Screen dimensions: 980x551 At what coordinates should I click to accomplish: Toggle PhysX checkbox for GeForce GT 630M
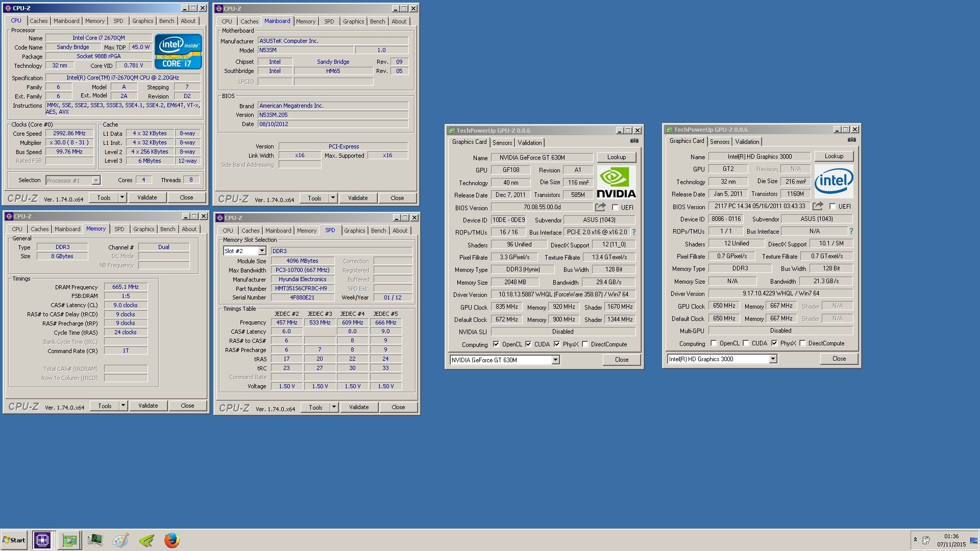(557, 344)
